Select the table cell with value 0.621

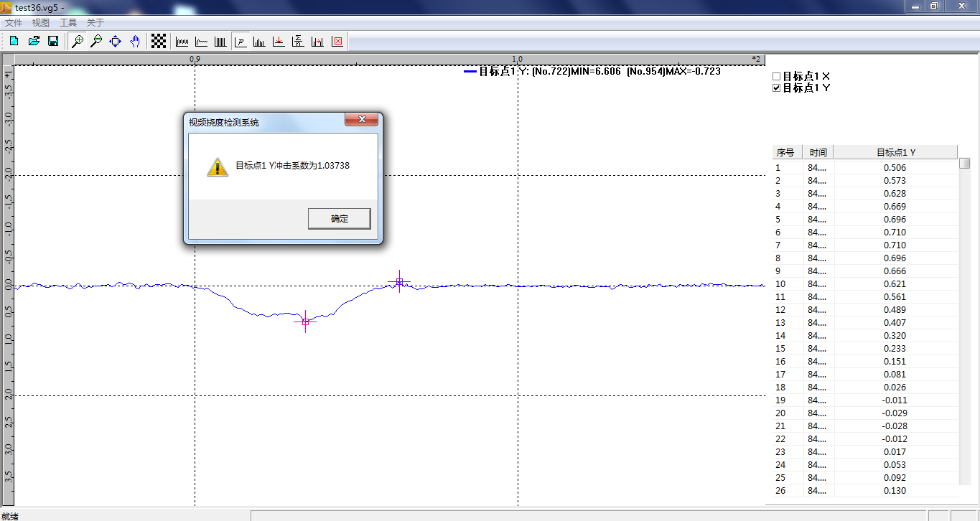pos(895,284)
